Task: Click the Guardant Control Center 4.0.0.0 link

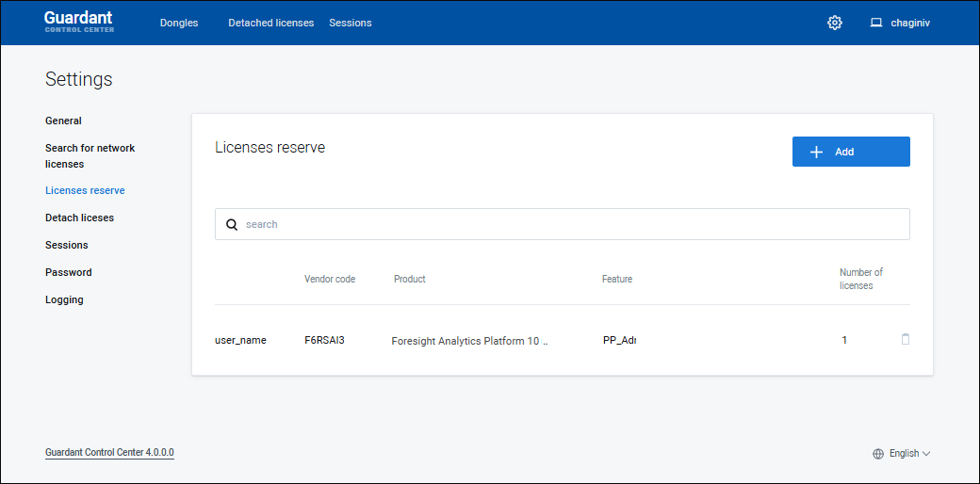Action: pos(109,452)
